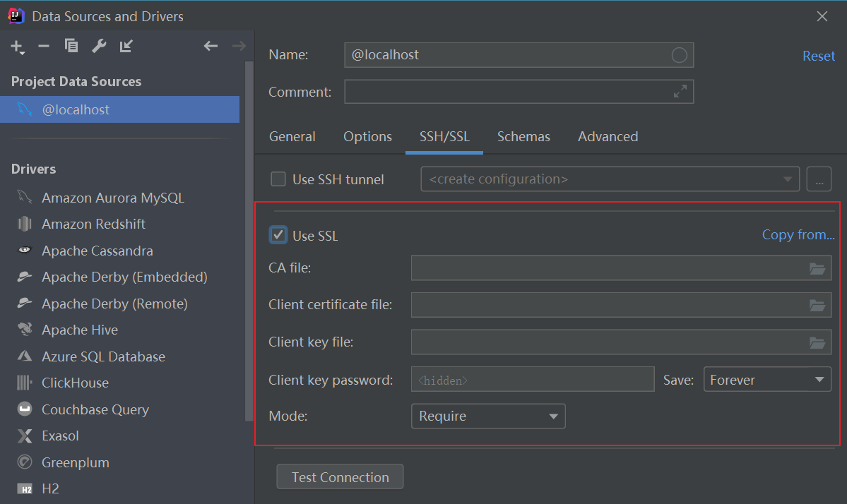Screen dimensions: 847x504
Task: Select the Azure SQL Database driver name
Action: (x=103, y=356)
